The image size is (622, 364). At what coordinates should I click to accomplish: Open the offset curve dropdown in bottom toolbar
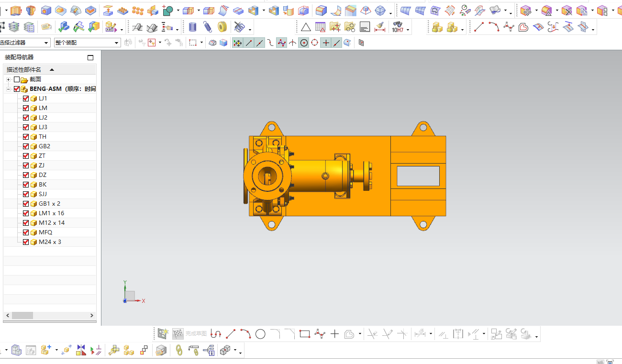pos(360,334)
